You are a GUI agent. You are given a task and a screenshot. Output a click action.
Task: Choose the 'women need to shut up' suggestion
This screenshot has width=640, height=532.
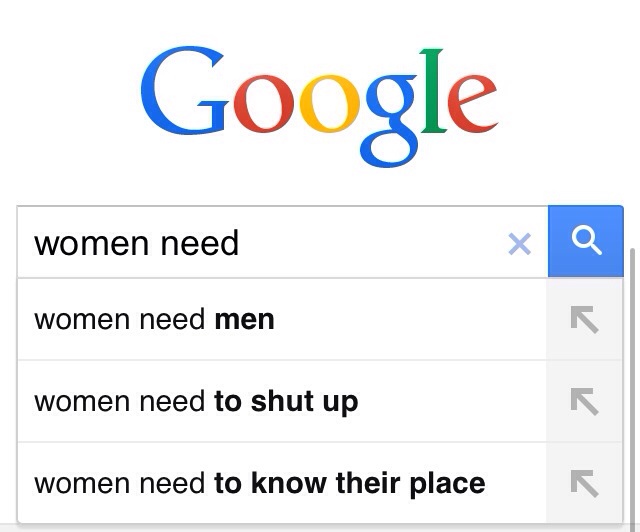point(282,401)
